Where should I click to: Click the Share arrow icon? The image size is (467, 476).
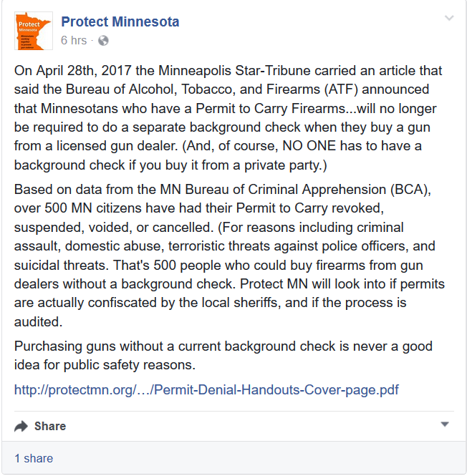coord(21,426)
